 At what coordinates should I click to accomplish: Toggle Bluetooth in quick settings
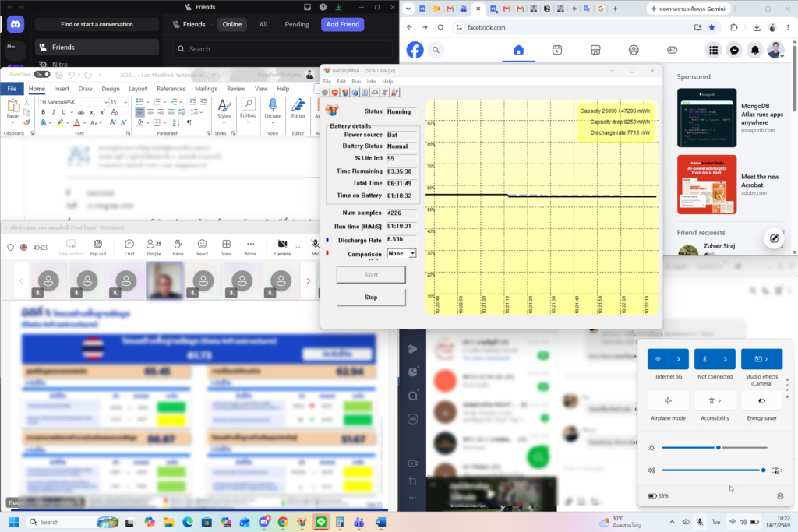pos(704,359)
